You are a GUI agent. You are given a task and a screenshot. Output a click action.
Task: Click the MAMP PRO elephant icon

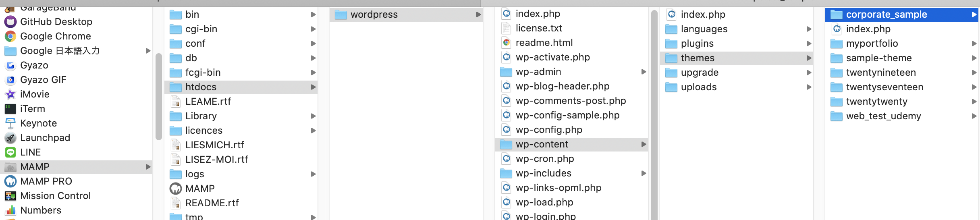tap(10, 181)
